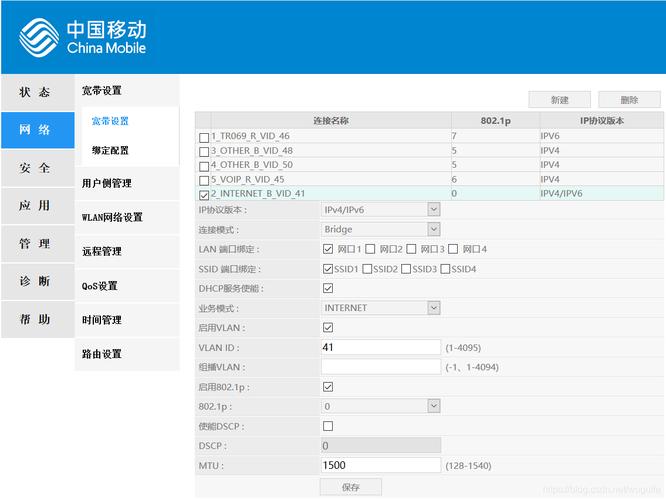This screenshot has width=666, height=500.
Task: Open QoS设置 menu item
Action: (127, 286)
